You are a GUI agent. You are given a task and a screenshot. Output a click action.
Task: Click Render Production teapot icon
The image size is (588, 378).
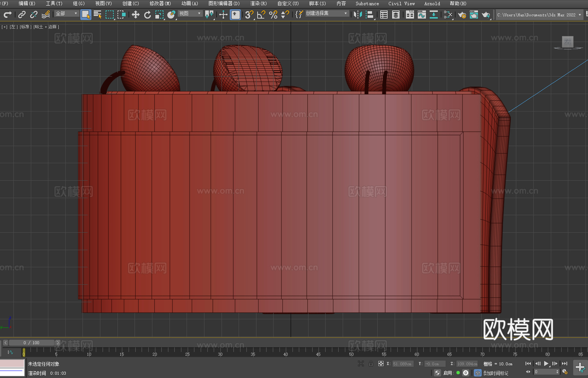pyautogui.click(x=486, y=14)
